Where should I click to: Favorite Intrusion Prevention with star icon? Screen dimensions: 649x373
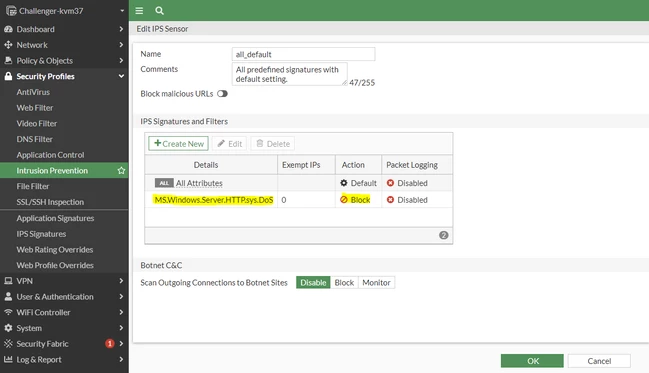[121, 171]
